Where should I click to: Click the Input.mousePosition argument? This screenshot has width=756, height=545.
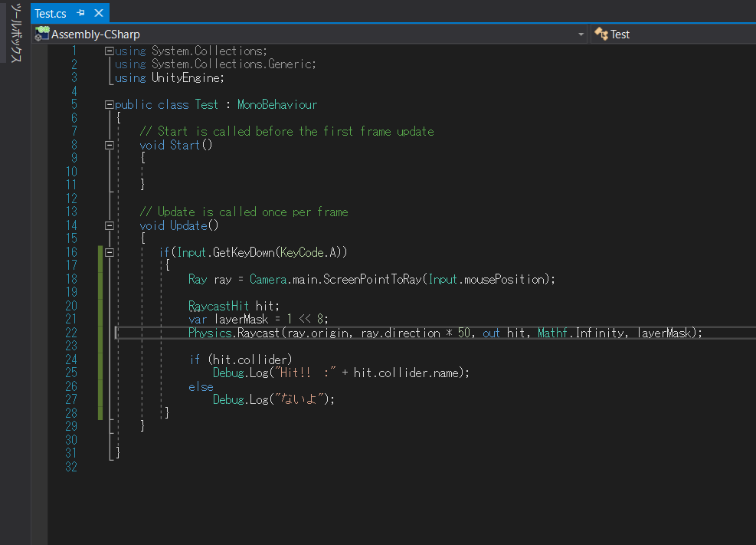tap(486, 279)
